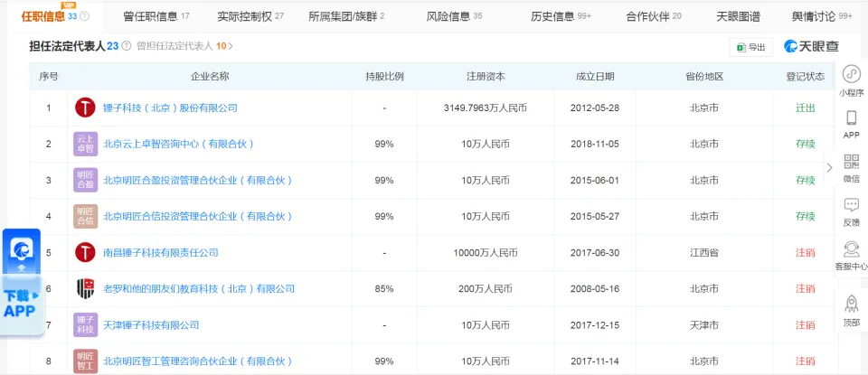Screen dimensions: 868x375
Task: Open 天津锤子科技有限公司 link
Action: click(x=151, y=324)
